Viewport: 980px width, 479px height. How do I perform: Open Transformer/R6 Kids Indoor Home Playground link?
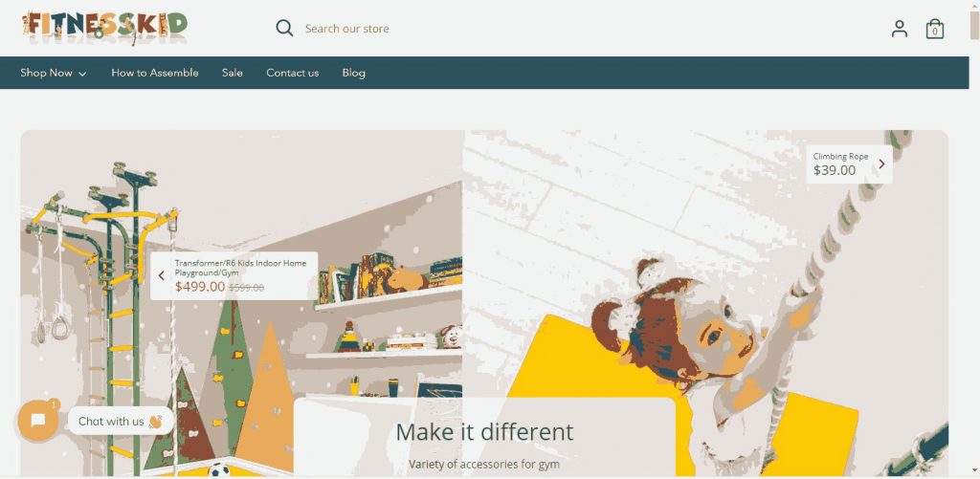(x=240, y=268)
